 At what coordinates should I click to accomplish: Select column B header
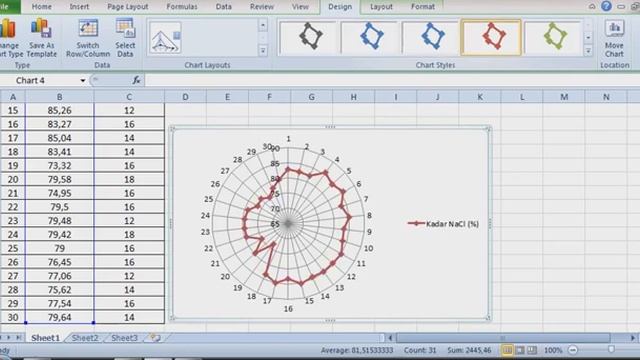click(60, 97)
